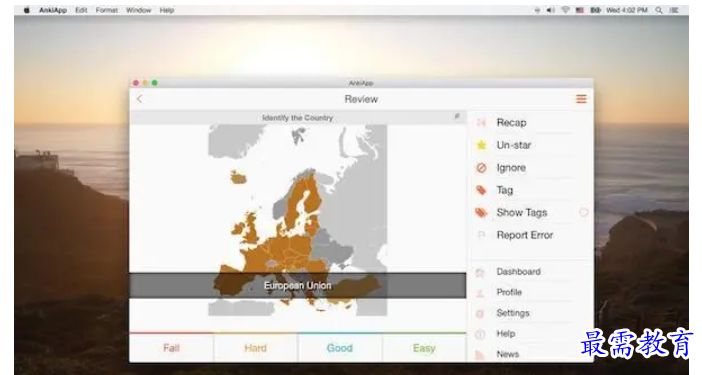Image resolution: width=702 pixels, height=375 pixels.
Task: Click the Settings gear icon
Action: tap(480, 313)
